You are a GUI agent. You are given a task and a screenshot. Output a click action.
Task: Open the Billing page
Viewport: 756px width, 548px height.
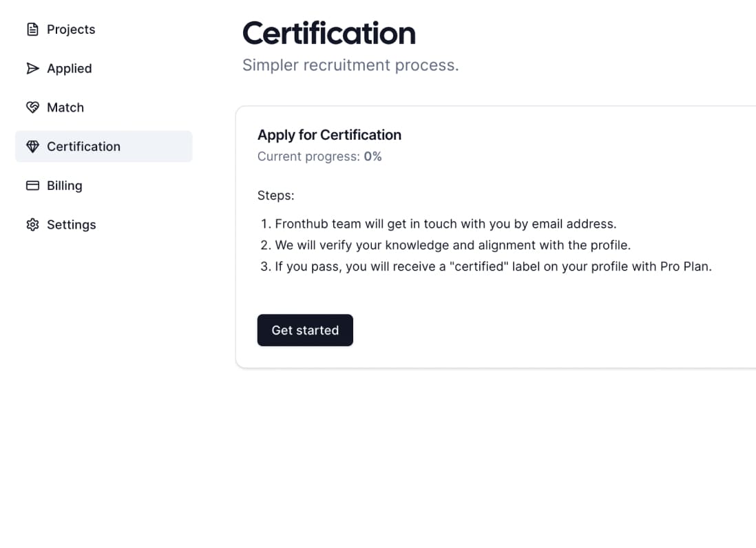(104, 186)
